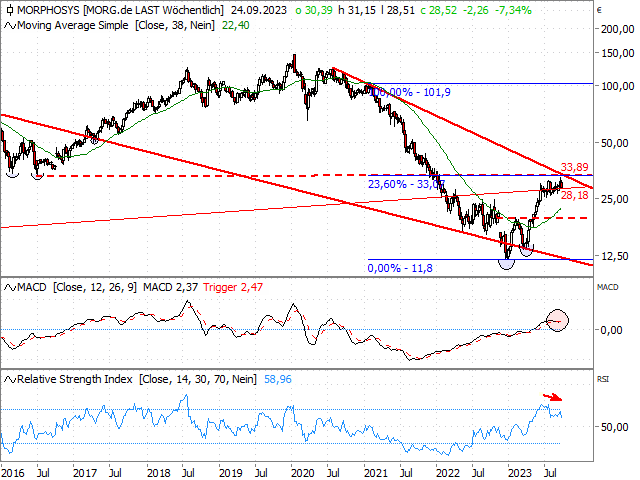Click the MACD indicator line icon
The image size is (640, 480).
coord(10,288)
